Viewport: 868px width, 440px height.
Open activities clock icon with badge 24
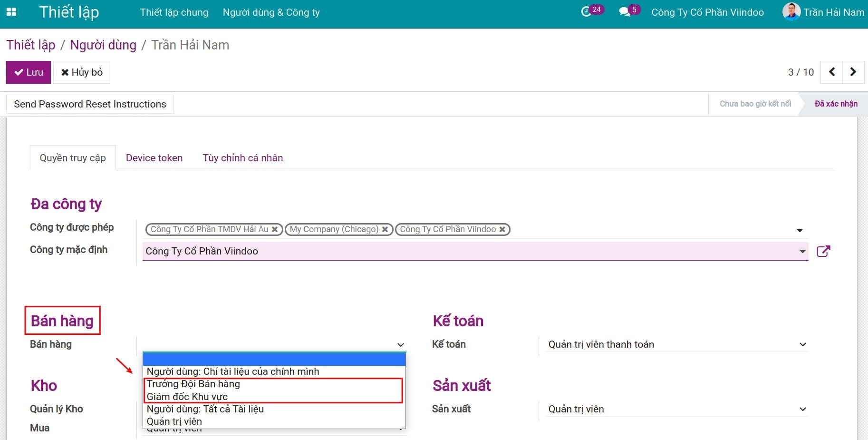[x=586, y=12]
